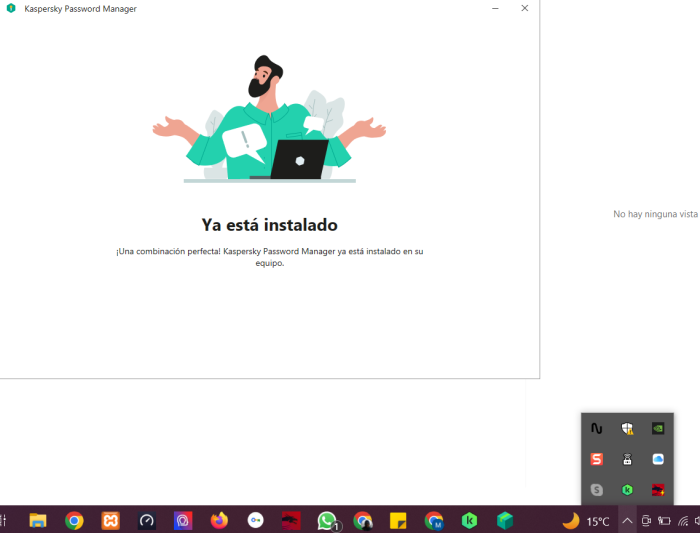Launch Firefox from the taskbar
Screen dimensions: 700x533
(x=219, y=521)
